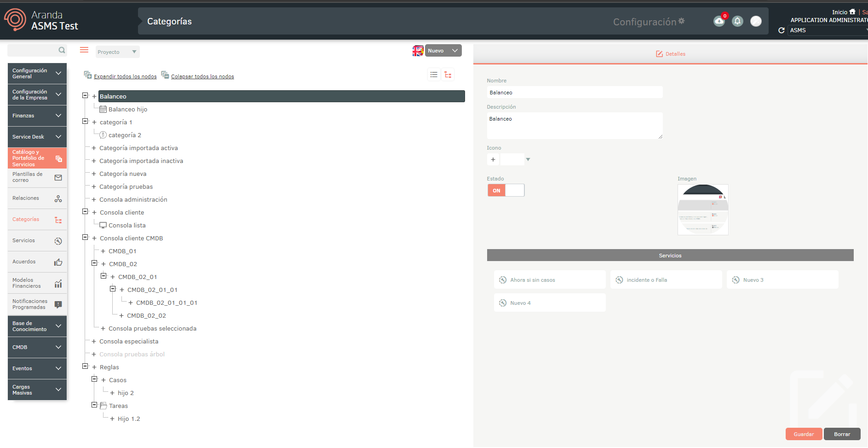Click the Inicio home icon
868x448 pixels.
852,12
